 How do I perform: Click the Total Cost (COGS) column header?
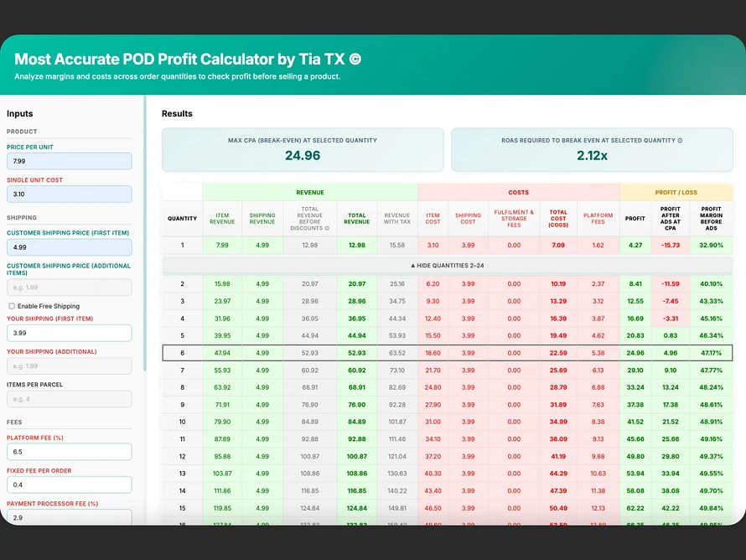tap(558, 219)
